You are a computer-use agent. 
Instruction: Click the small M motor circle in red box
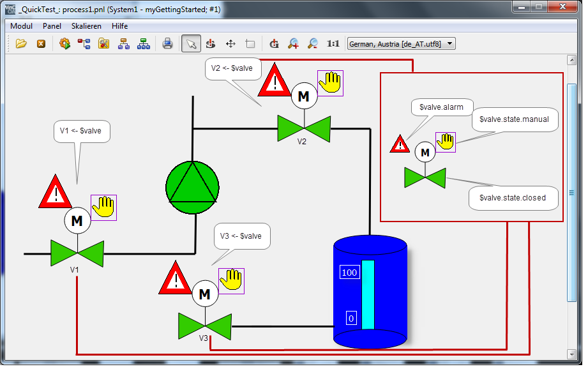pyautogui.click(x=425, y=152)
